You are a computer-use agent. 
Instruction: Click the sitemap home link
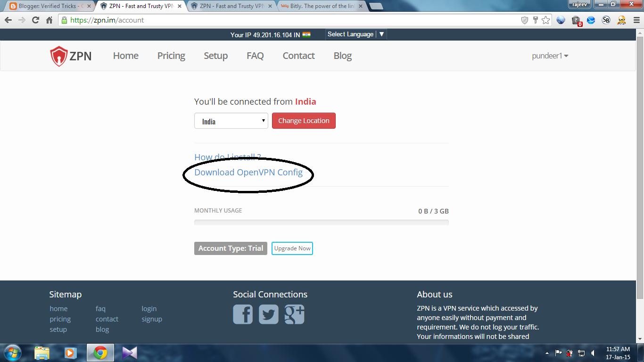tap(58, 309)
